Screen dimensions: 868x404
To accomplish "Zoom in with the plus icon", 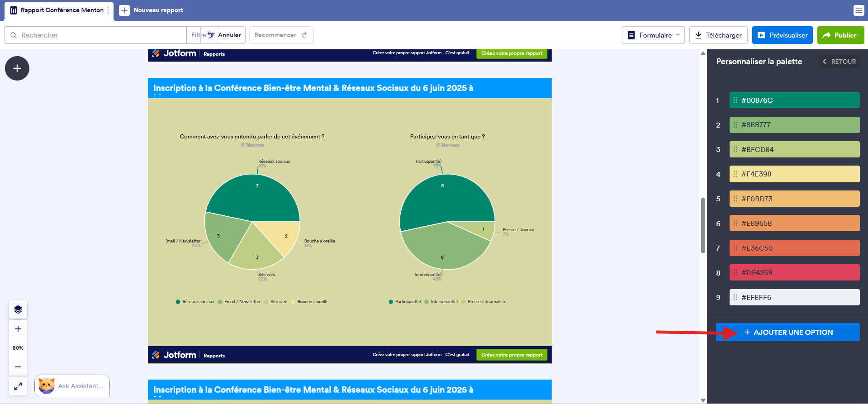I will [18, 329].
